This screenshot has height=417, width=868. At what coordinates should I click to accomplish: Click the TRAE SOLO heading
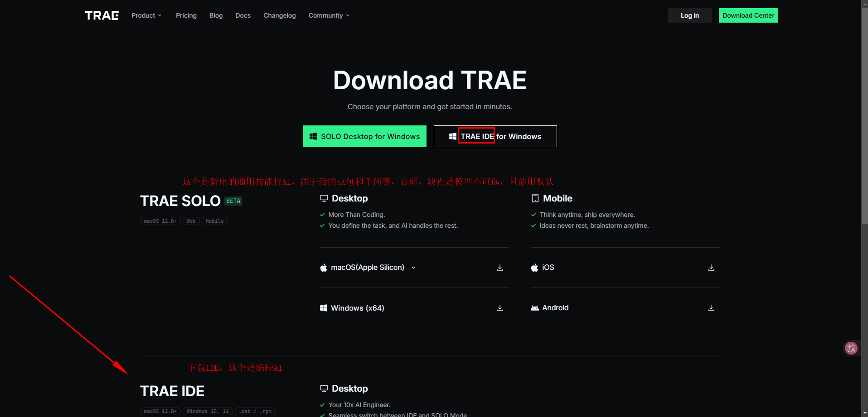pyautogui.click(x=180, y=201)
